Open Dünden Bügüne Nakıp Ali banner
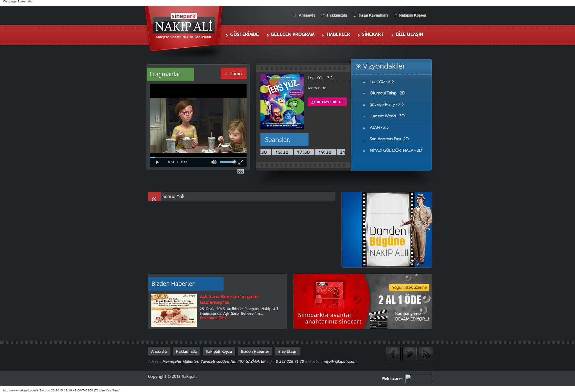Viewport: 575px width, 392px height. click(x=387, y=230)
